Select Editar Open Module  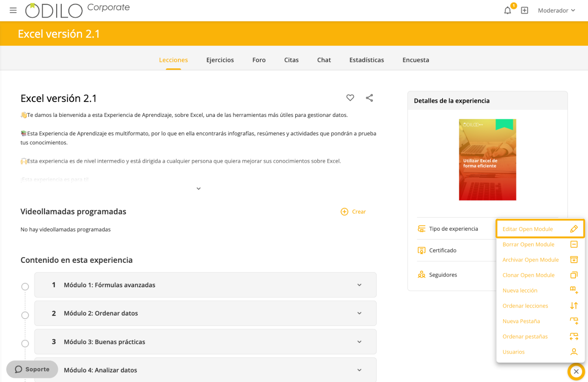[x=540, y=229]
